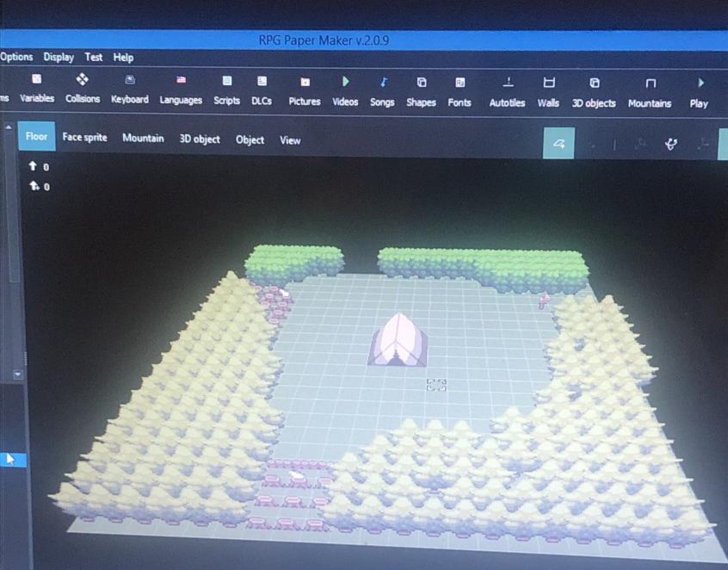Open the 3D object selector
This screenshot has width=728, height=570.
(x=200, y=139)
